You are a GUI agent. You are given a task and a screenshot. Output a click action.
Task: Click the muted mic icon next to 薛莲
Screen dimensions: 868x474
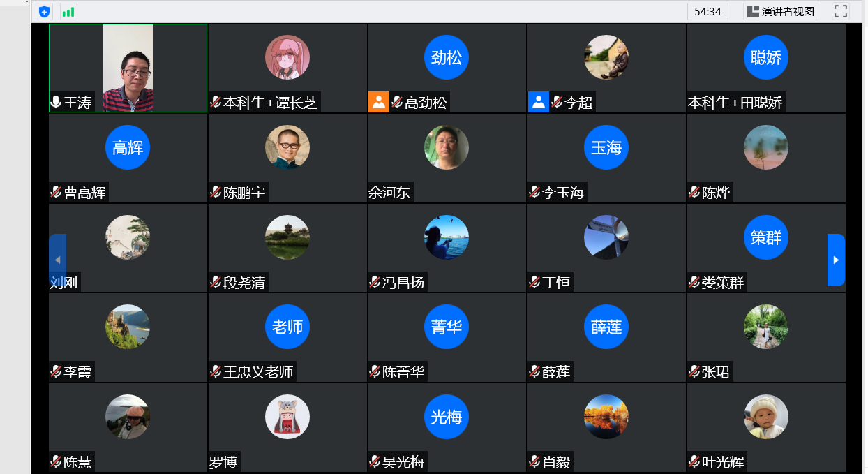[x=534, y=371]
